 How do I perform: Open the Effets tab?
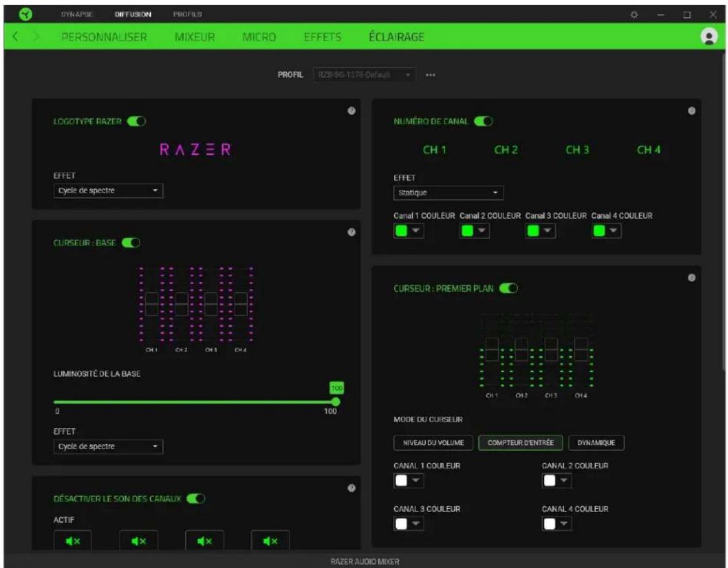click(322, 37)
